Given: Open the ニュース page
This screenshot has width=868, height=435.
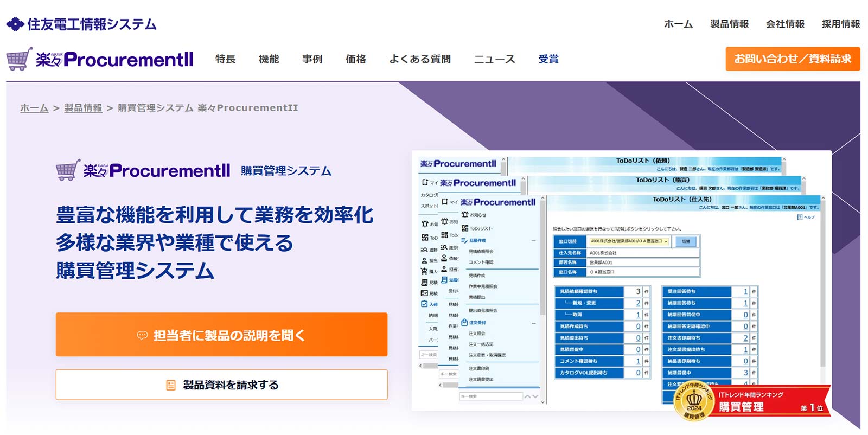Looking at the screenshot, I should [x=494, y=59].
